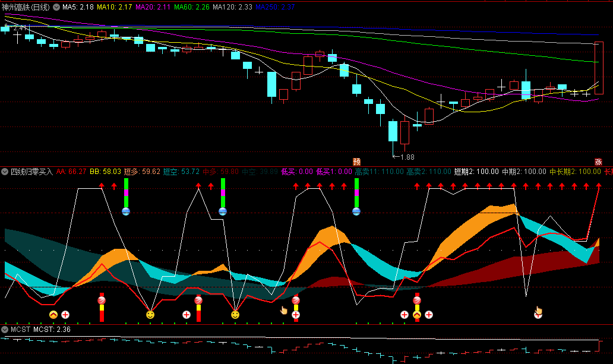Click the 低买: 0.00 value

(x=297, y=172)
